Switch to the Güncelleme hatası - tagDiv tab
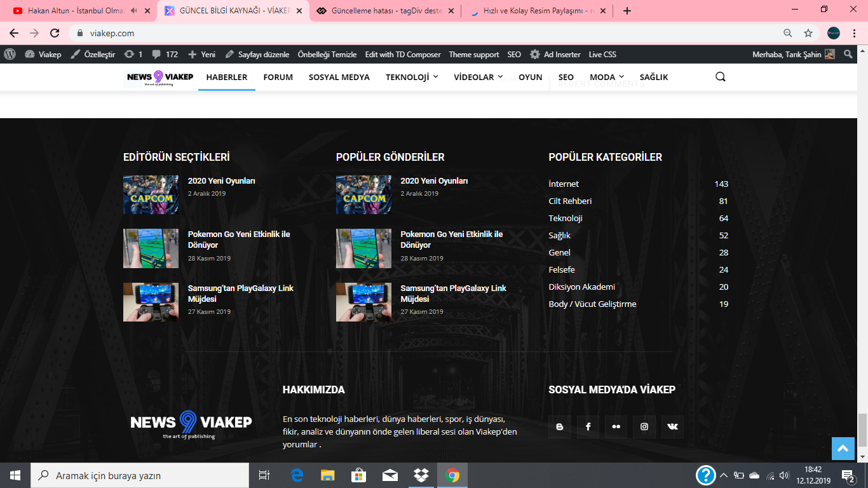868x488 pixels. coord(386,11)
